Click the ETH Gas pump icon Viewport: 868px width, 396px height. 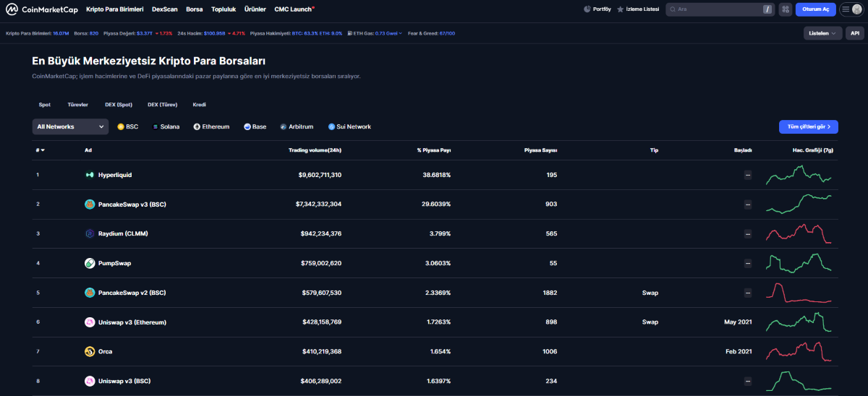point(349,33)
